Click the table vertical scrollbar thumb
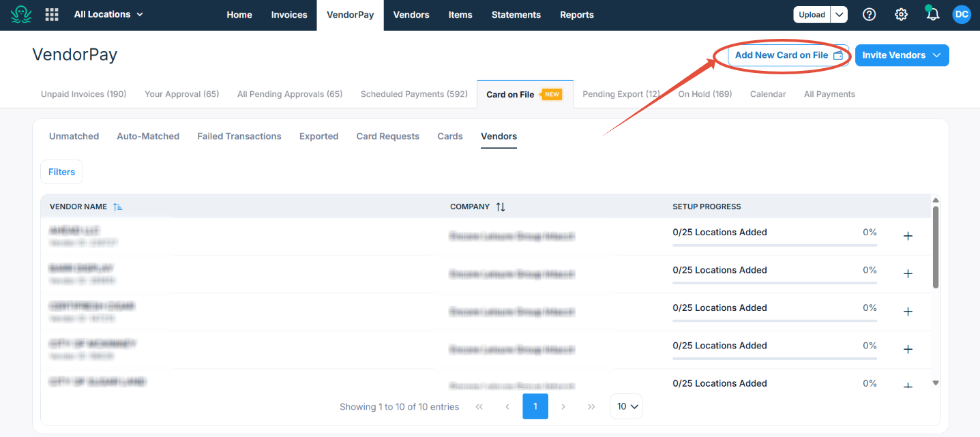This screenshot has height=437, width=980. click(936, 247)
